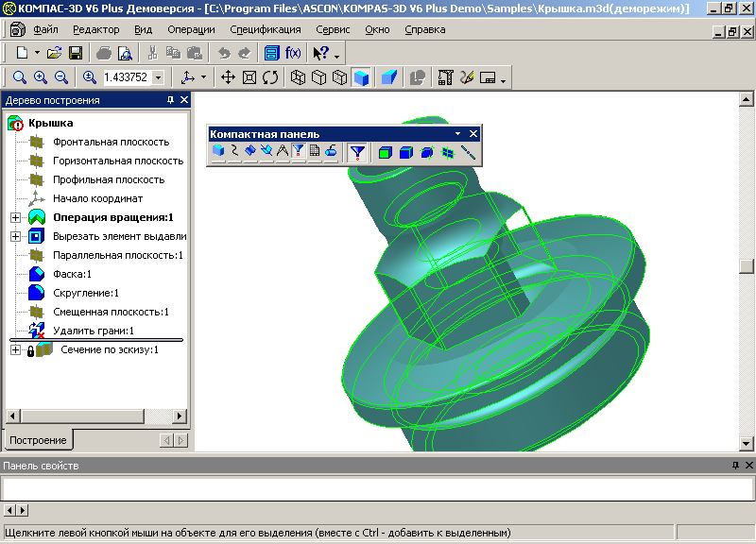
Task: Open print preview from the toolbar
Action: pos(125,53)
